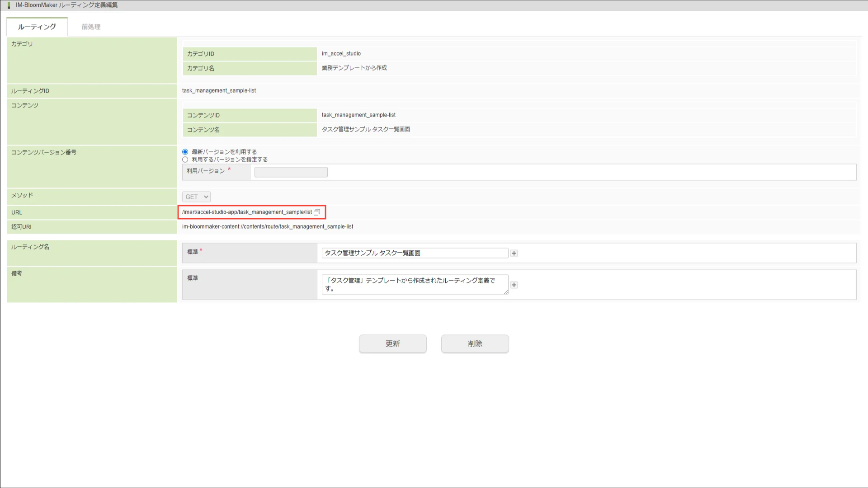Click into the 備考 標準 textarea
The image size is (868, 488).
tap(415, 285)
